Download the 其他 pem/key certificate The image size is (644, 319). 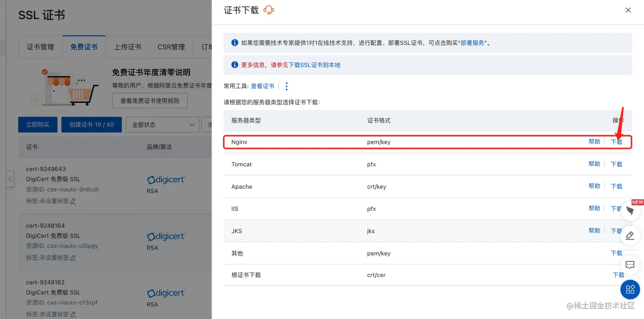coord(616,253)
